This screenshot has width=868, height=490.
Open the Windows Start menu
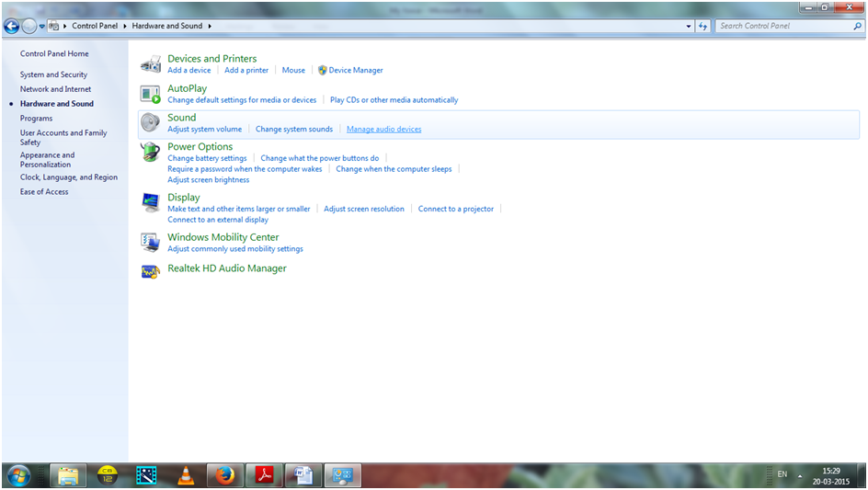18,475
